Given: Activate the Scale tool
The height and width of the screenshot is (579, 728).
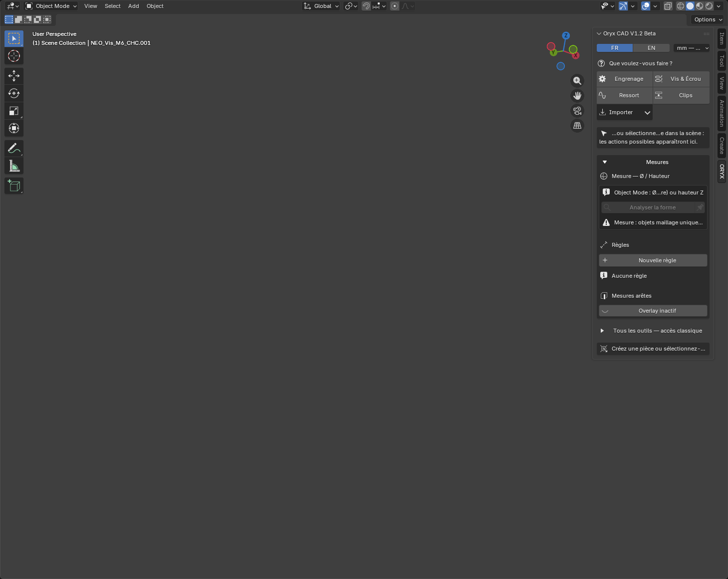Looking at the screenshot, I should tap(14, 111).
